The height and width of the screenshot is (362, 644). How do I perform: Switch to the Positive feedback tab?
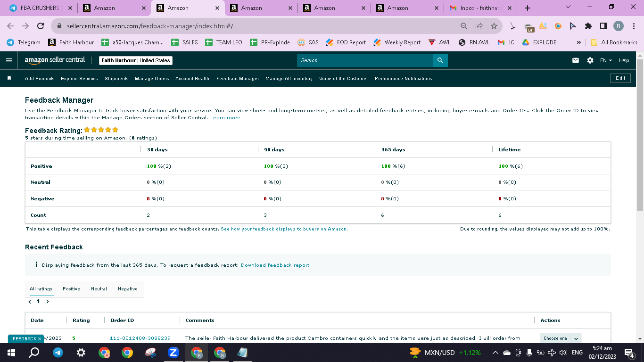[x=71, y=289]
